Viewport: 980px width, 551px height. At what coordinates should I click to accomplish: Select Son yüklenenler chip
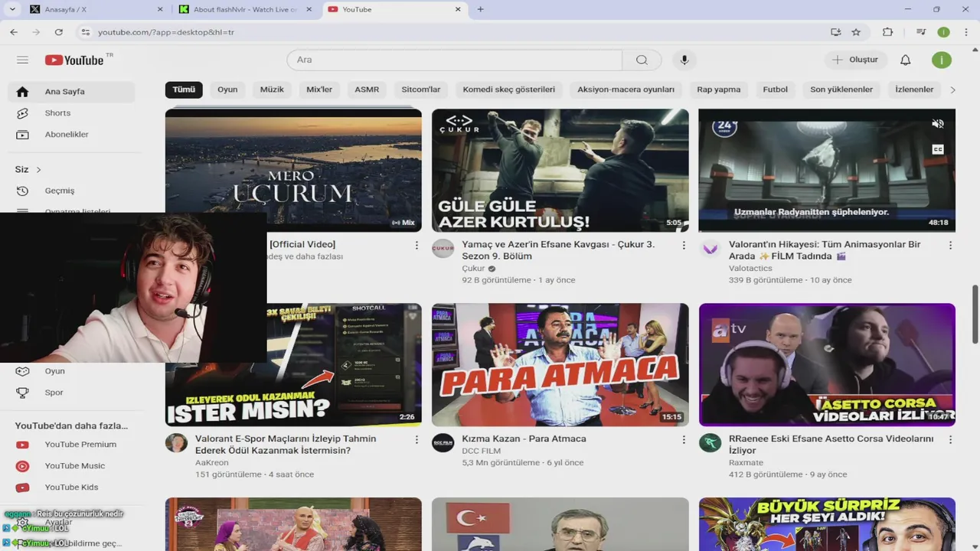click(841, 90)
